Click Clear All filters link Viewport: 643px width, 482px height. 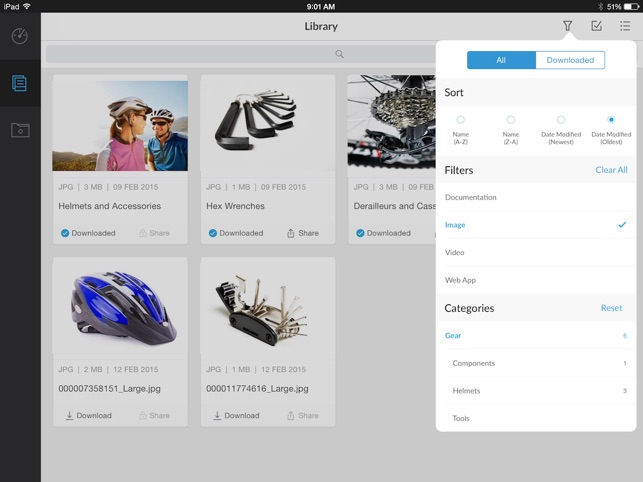[611, 170]
